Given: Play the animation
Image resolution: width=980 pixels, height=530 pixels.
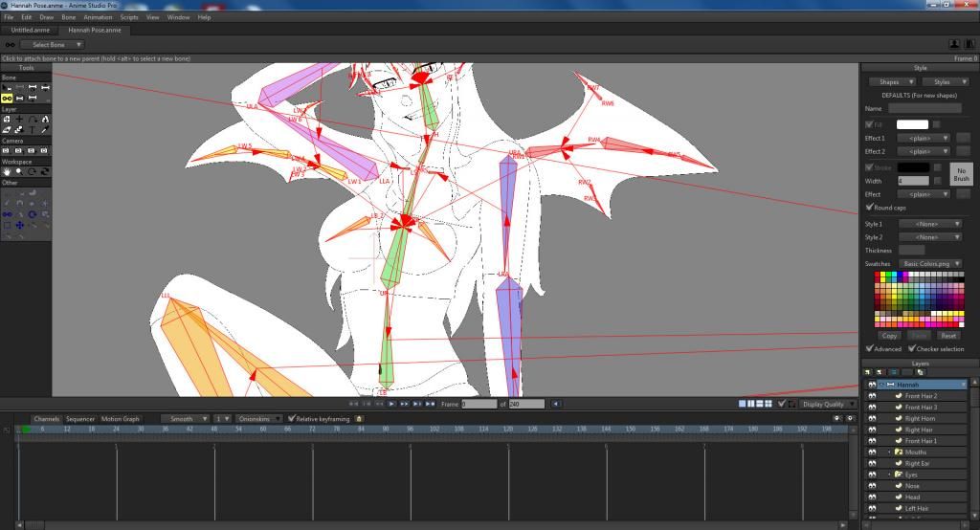Looking at the screenshot, I should point(391,404).
